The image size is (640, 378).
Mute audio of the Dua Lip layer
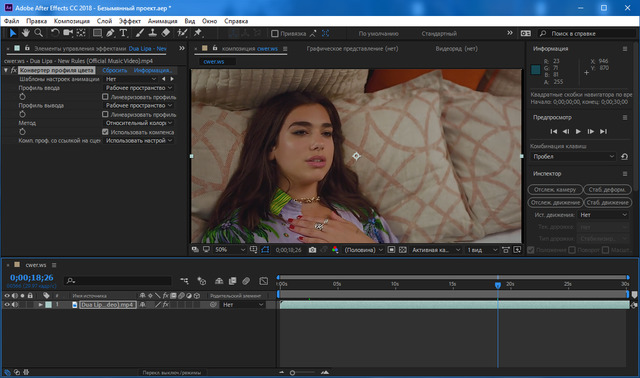coord(15,305)
